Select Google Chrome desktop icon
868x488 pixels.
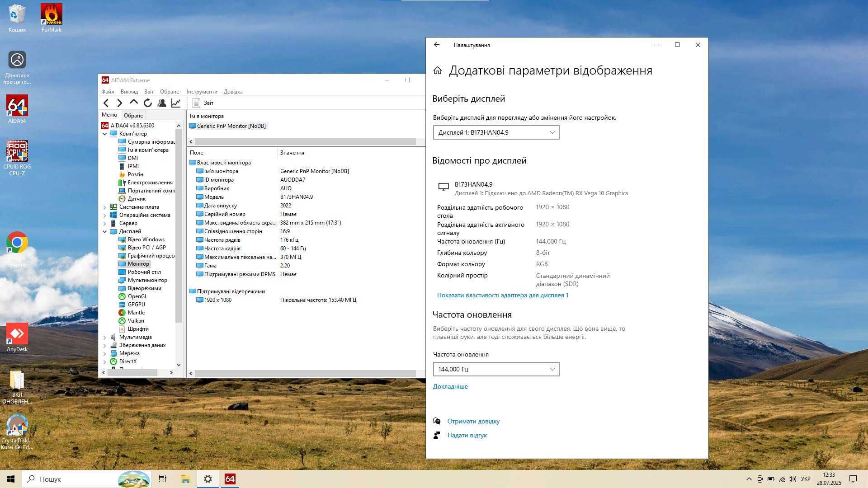(x=17, y=249)
